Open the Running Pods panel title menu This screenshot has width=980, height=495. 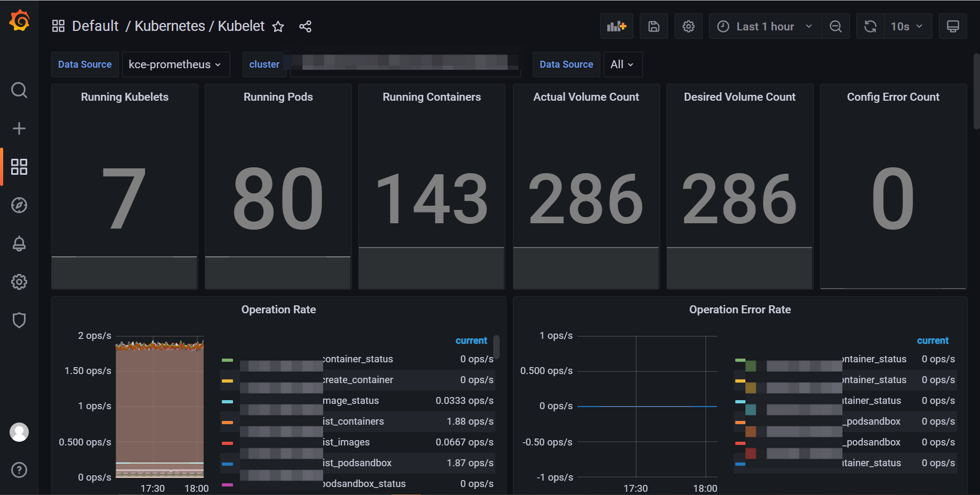coord(278,97)
